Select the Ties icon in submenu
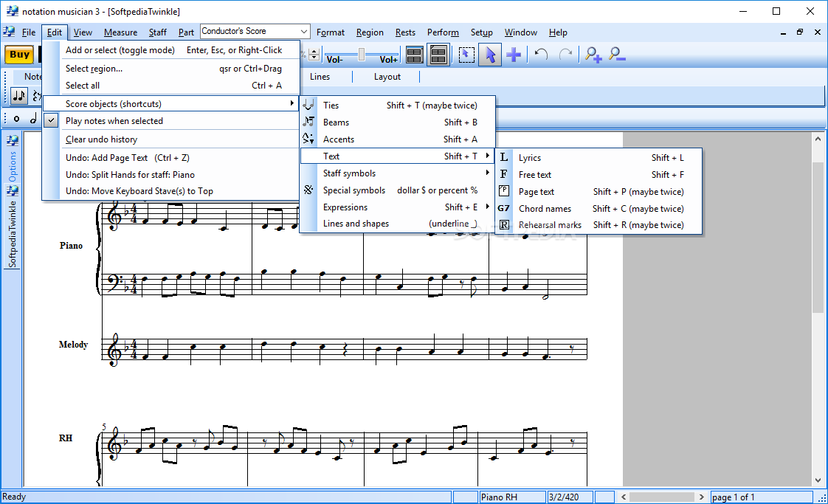 [x=309, y=105]
